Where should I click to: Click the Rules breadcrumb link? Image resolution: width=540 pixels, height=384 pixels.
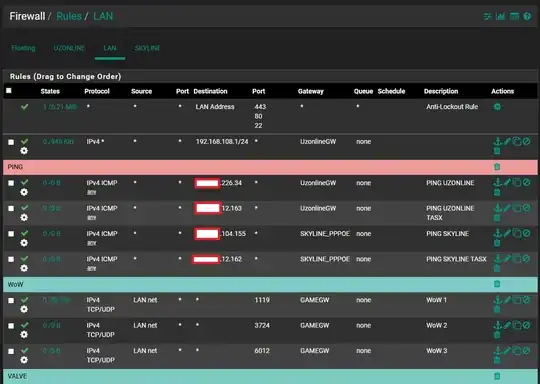69,16
